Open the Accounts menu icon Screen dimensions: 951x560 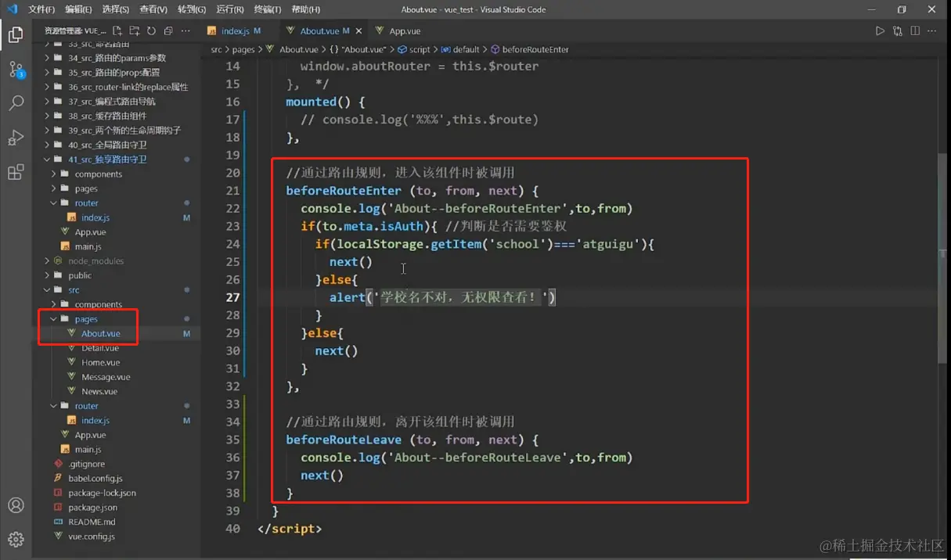tap(16, 505)
